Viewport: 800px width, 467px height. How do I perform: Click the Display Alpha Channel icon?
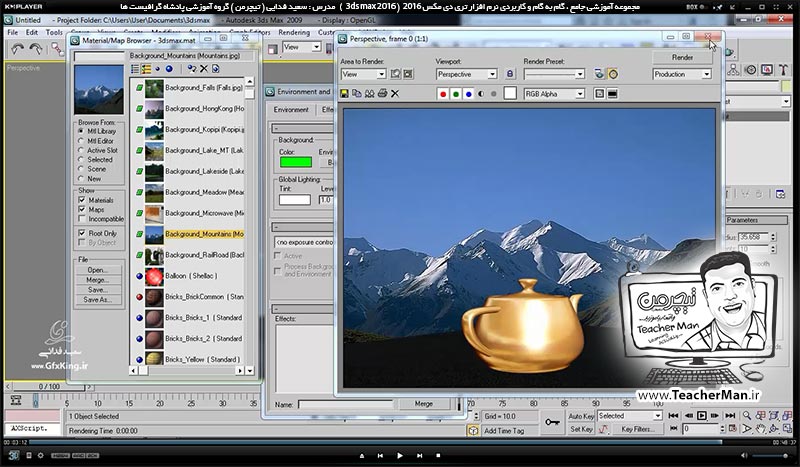pos(481,94)
